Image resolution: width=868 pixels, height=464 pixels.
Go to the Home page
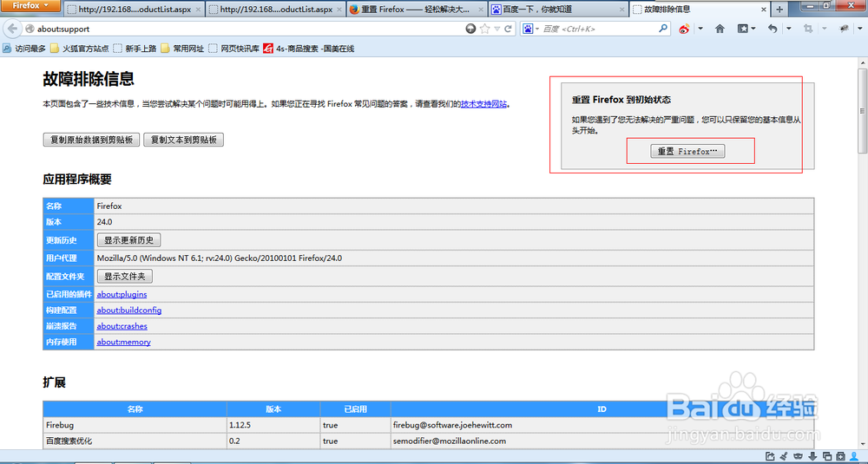(720, 29)
